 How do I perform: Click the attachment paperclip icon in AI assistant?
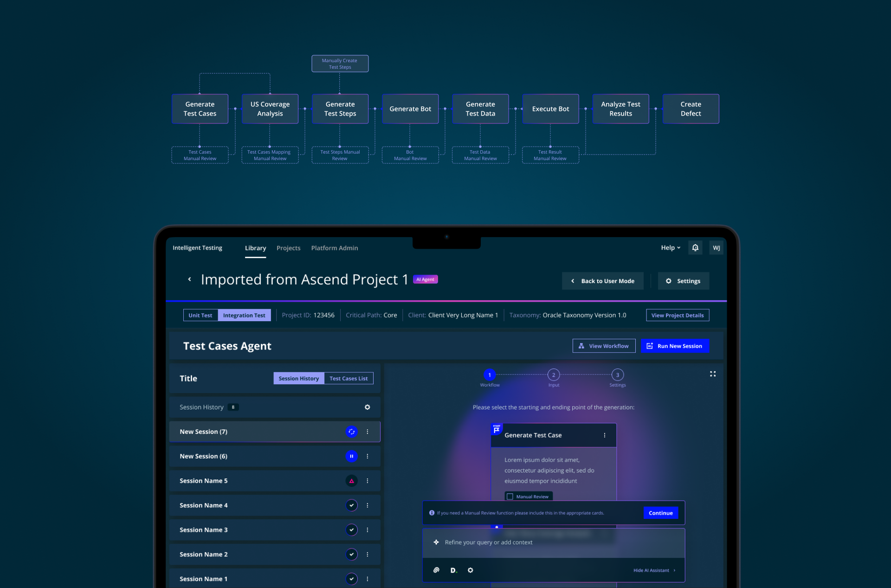[x=436, y=570]
